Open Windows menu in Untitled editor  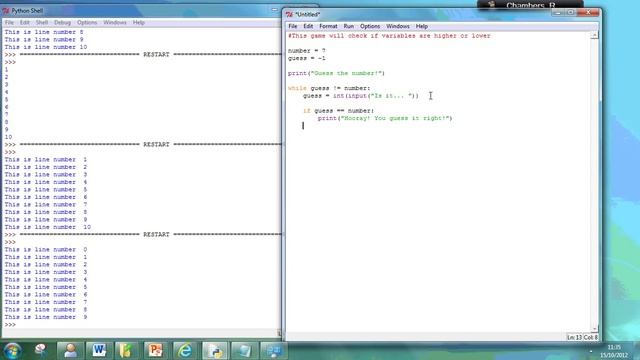click(398, 26)
